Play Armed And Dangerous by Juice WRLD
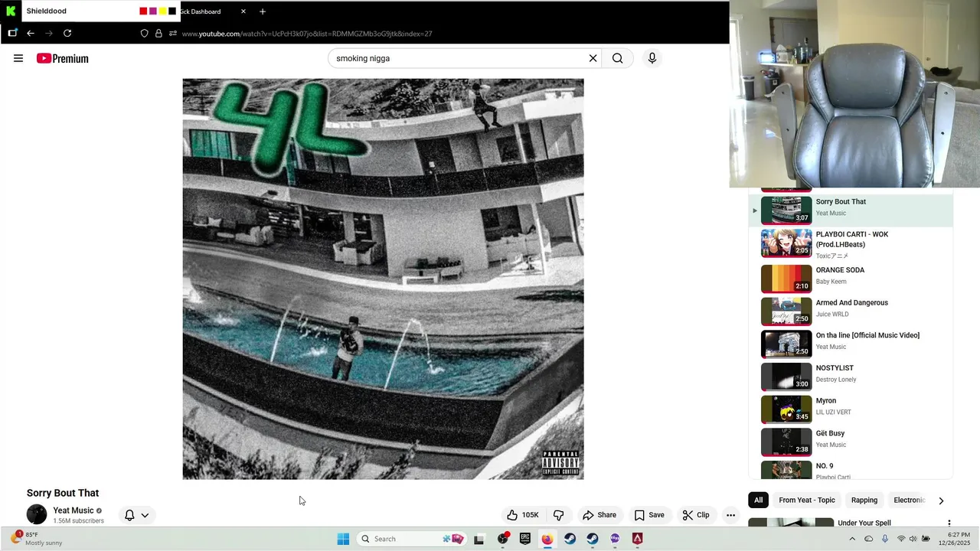The width and height of the screenshot is (980, 551). coord(851,311)
